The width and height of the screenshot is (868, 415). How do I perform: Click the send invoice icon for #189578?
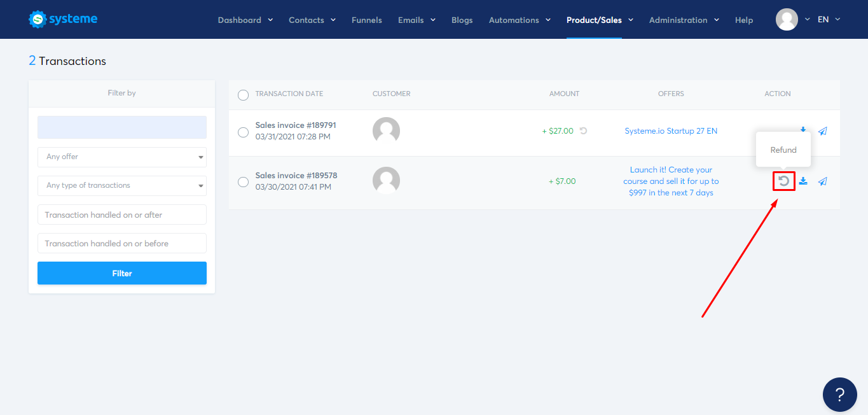tap(822, 181)
